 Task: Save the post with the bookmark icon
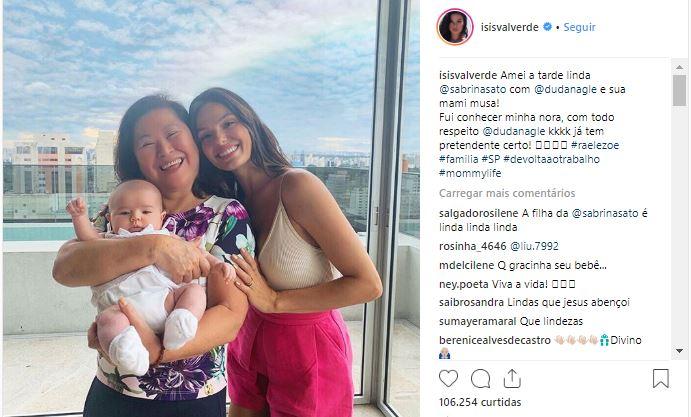[661, 379]
